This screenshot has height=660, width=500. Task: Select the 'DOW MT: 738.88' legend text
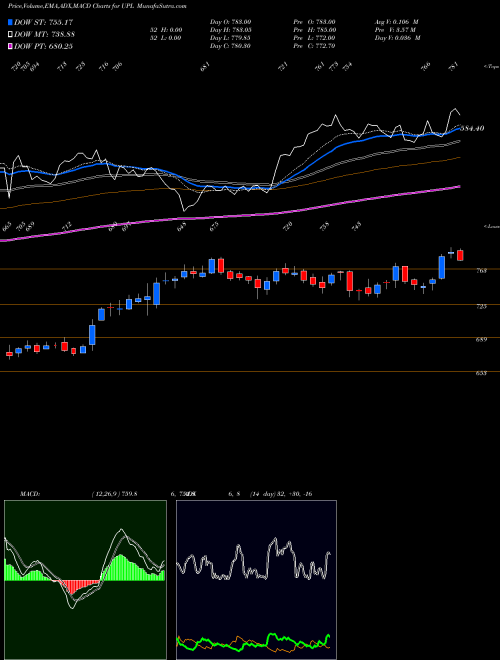[x=45, y=34]
